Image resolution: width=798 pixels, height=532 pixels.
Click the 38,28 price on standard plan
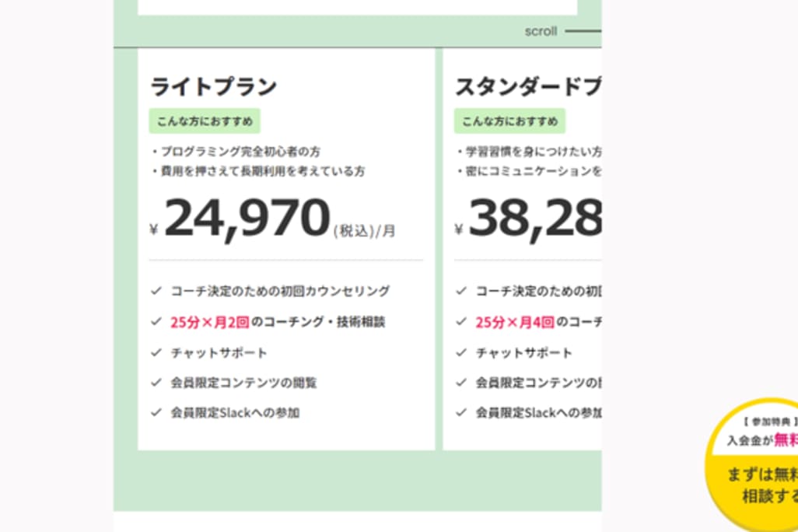pos(535,219)
